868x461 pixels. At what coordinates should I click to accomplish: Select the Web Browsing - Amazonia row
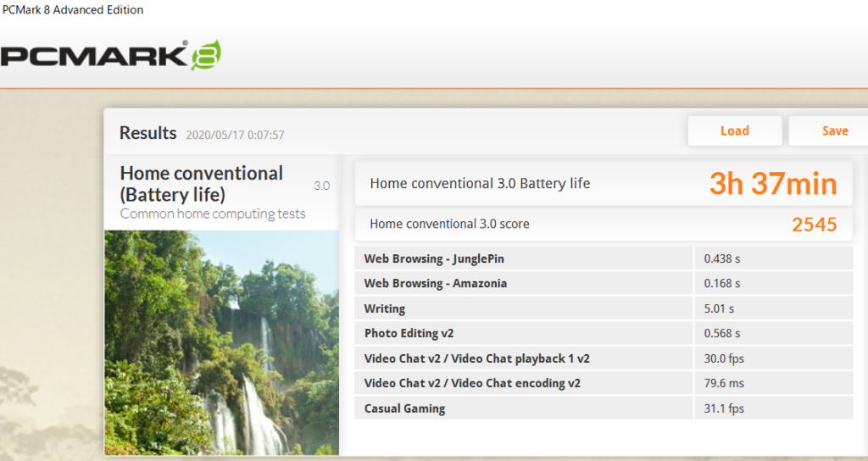click(604, 283)
